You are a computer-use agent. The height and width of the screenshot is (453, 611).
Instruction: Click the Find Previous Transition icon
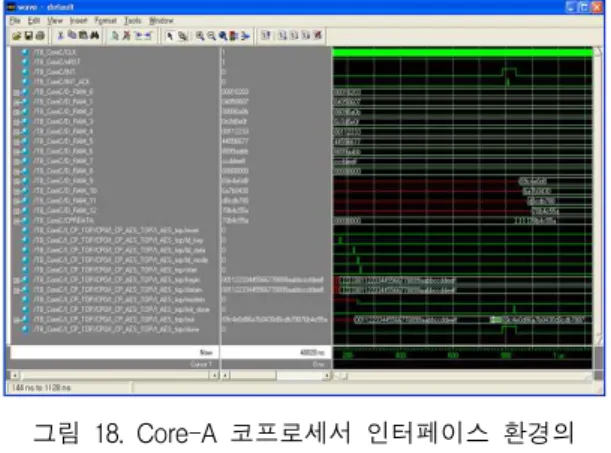[138, 36]
